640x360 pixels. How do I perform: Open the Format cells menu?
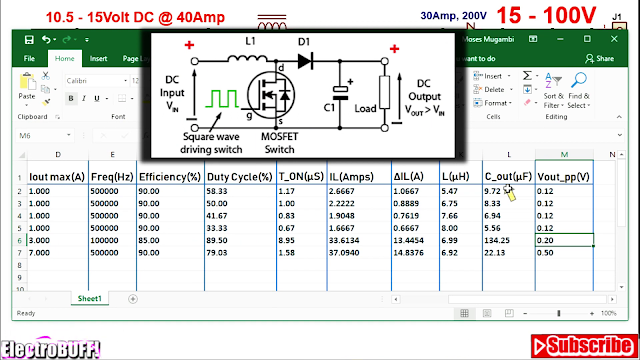493,103
